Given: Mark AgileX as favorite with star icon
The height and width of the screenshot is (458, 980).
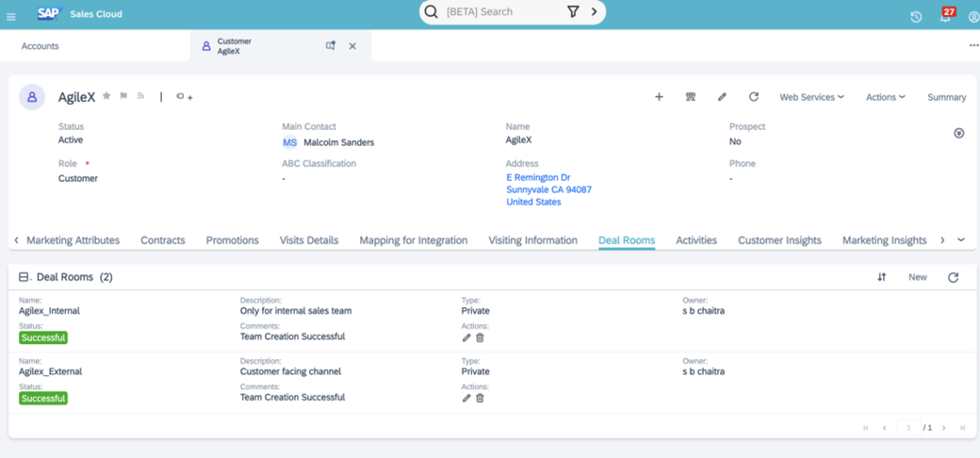Looking at the screenshot, I should coord(106,96).
